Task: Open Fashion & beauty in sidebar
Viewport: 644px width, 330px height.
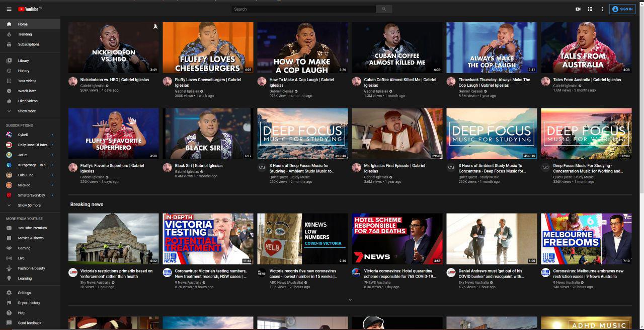Action: pos(30,268)
